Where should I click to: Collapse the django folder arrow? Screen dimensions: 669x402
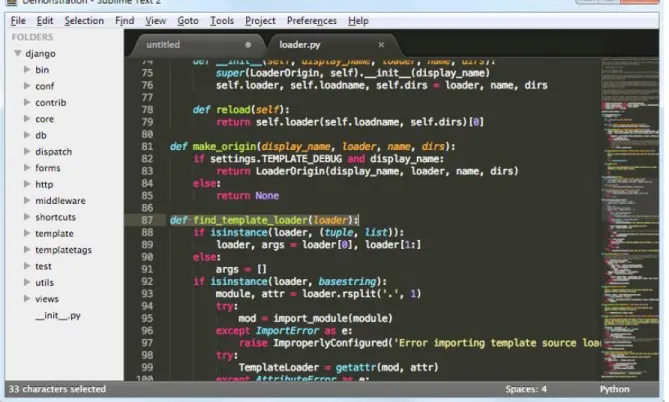(x=17, y=53)
